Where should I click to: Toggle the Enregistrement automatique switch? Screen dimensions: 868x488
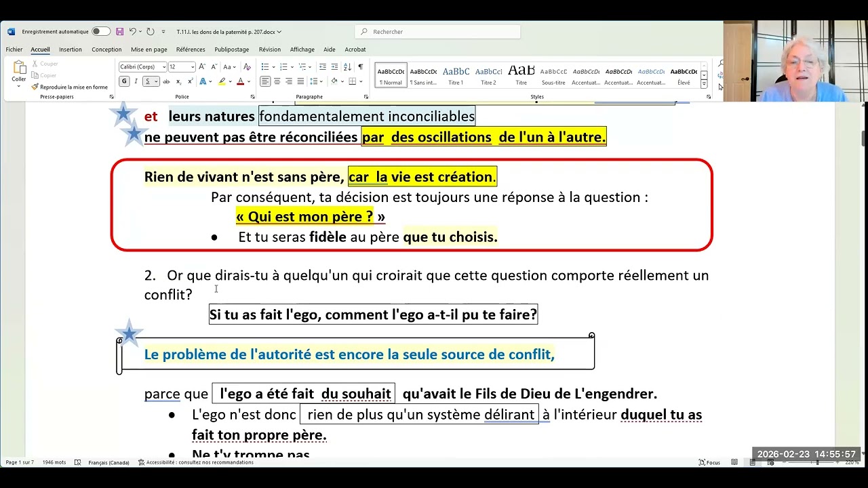[x=101, y=32]
